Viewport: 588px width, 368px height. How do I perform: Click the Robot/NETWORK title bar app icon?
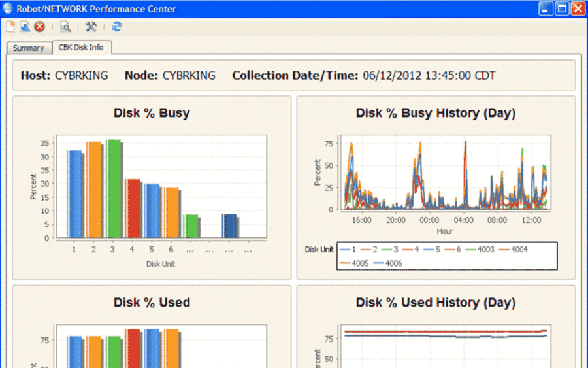pyautogui.click(x=7, y=8)
